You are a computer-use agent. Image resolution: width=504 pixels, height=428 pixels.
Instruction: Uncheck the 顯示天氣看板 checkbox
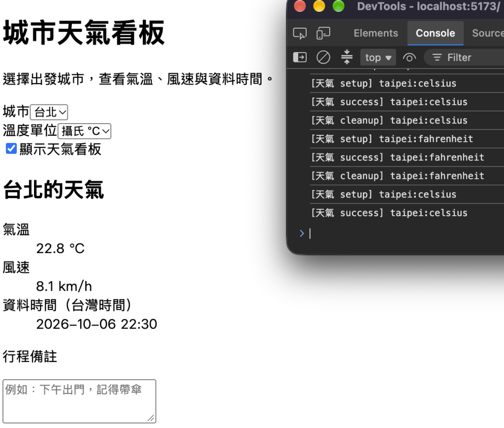11,149
